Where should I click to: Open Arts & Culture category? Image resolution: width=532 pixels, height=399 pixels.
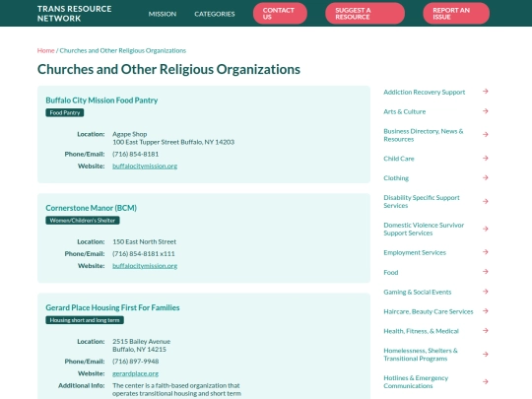(405, 111)
